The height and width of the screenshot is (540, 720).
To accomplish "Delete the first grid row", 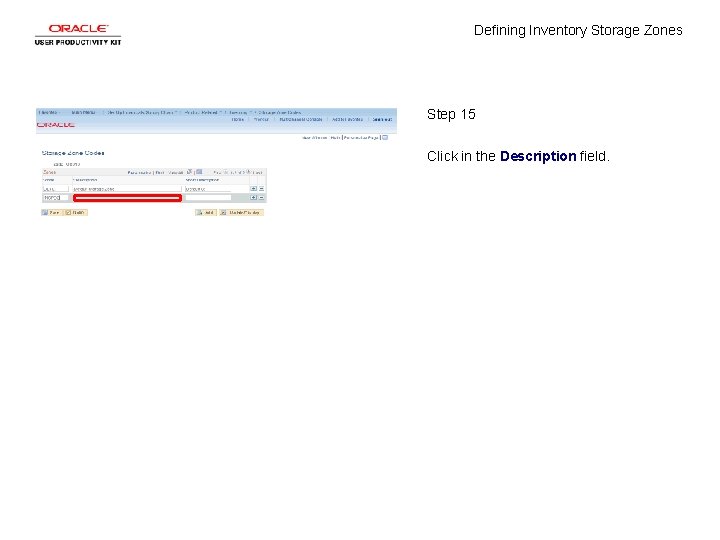I will 262,189.
